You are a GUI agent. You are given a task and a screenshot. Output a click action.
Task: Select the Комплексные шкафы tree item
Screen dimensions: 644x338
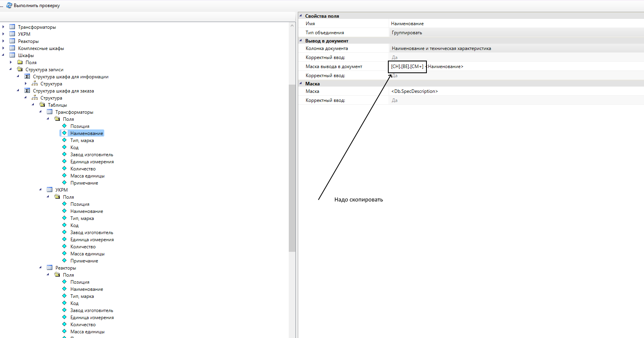(41, 48)
